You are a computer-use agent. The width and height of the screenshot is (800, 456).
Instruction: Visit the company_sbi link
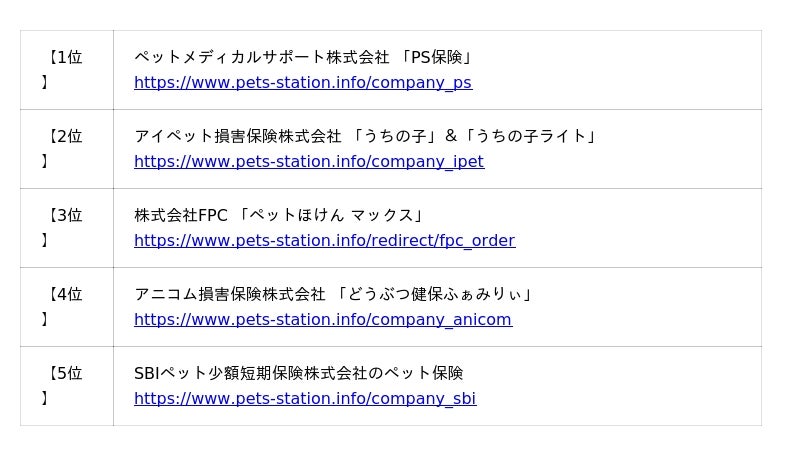pyautogui.click(x=304, y=399)
